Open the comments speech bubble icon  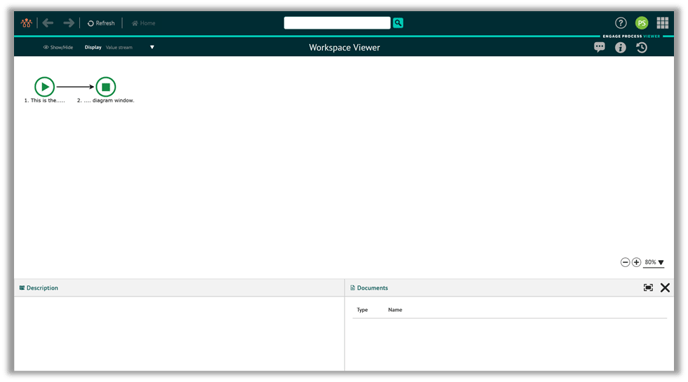click(599, 47)
